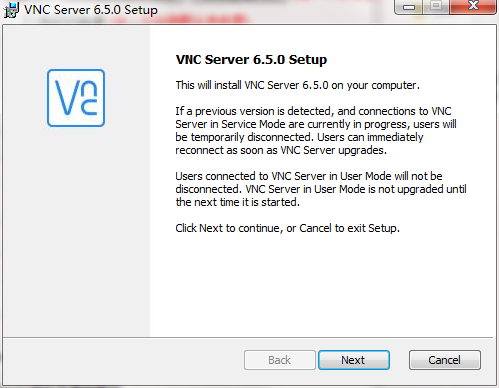Click the empty footer area left of the Back button
The width and height of the screenshot is (499, 388).
[x=123, y=360]
